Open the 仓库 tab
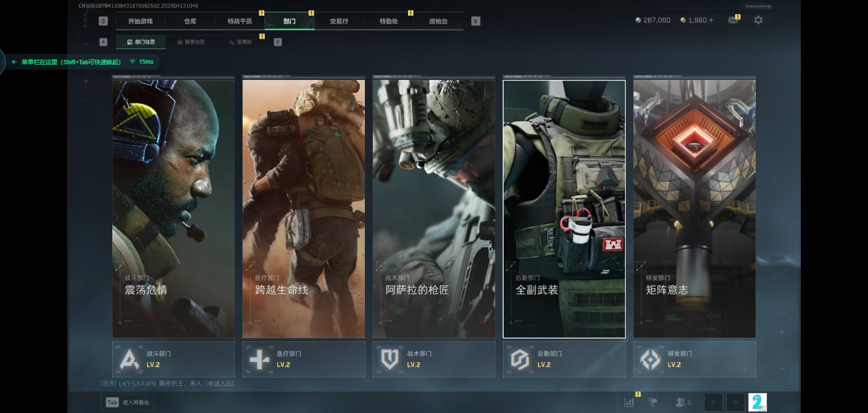868x413 pixels. 190,21
